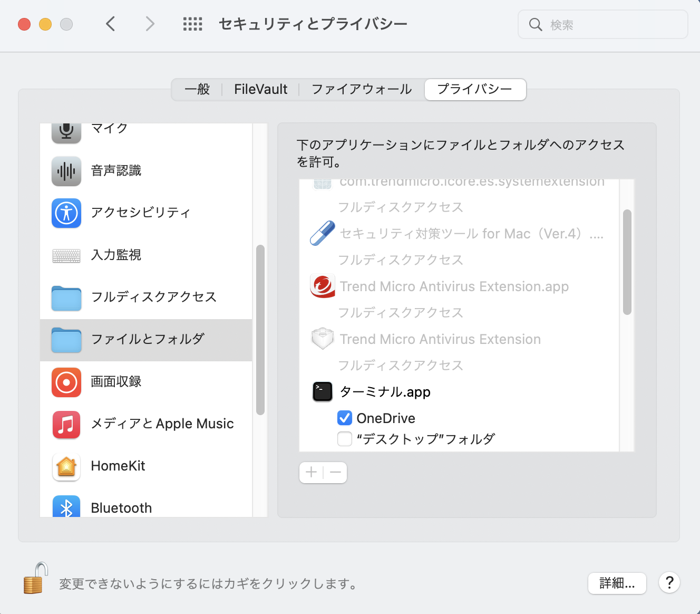Select the screen recording (画面収録) icon
700x614 pixels.
pyautogui.click(x=66, y=382)
